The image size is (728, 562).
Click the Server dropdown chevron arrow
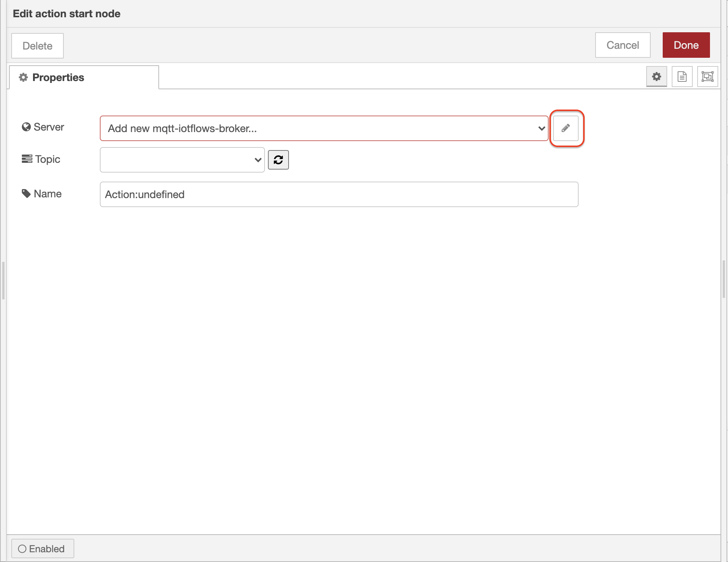[x=541, y=128]
